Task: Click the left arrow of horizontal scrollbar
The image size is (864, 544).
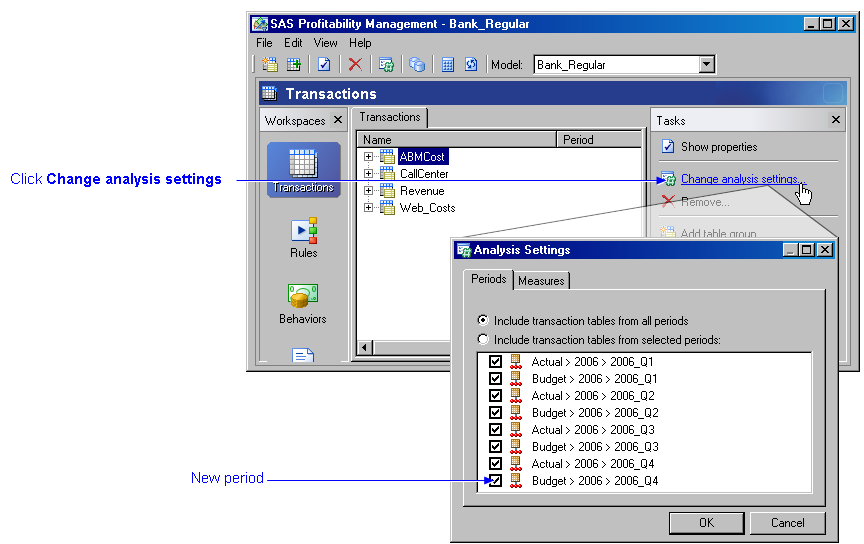Action: tap(364, 347)
